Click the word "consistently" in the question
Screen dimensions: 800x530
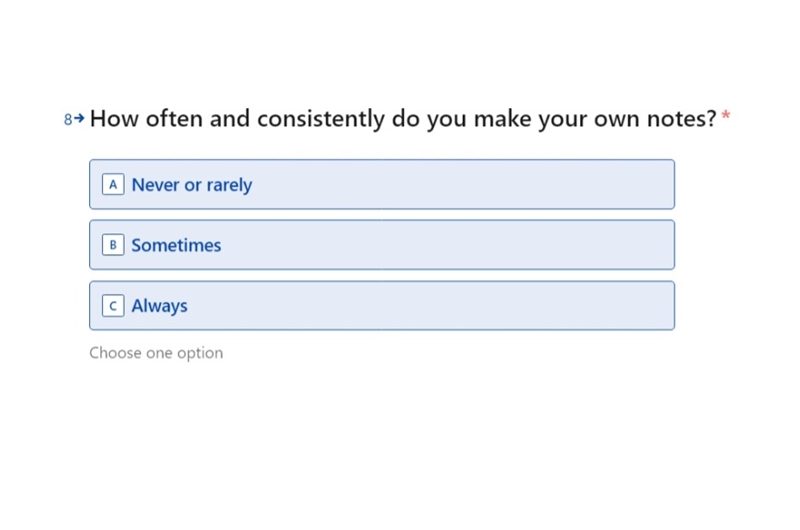coord(321,119)
